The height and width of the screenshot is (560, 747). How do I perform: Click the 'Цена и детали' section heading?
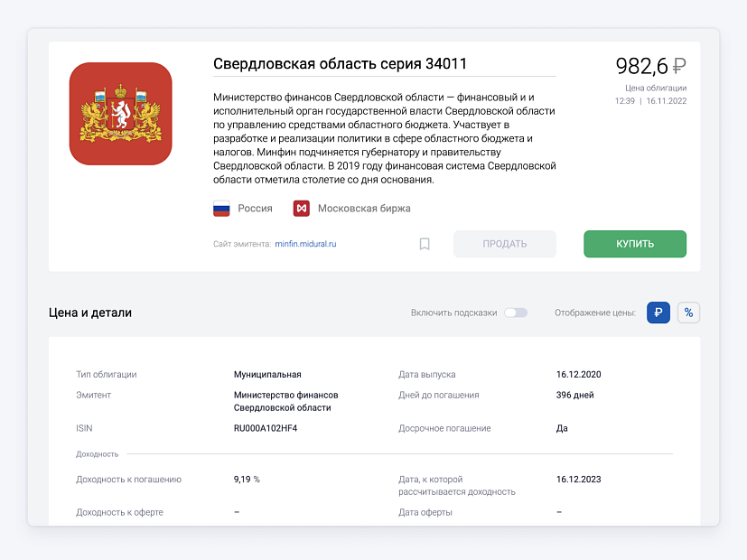(90, 313)
